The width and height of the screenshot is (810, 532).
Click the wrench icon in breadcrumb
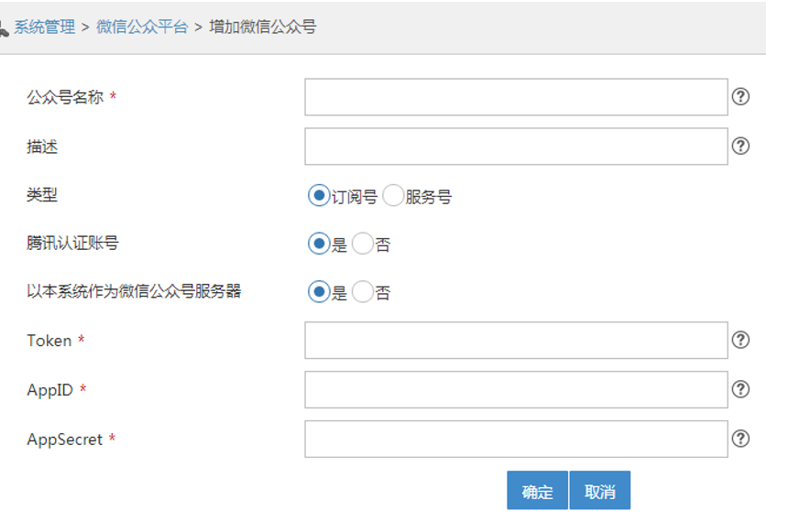pyautogui.click(x=4, y=28)
